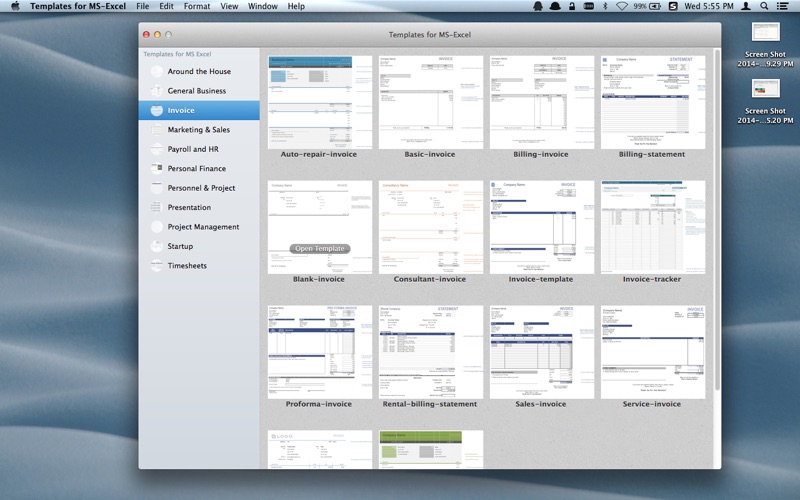Click the Startup category icon

pyautogui.click(x=157, y=246)
